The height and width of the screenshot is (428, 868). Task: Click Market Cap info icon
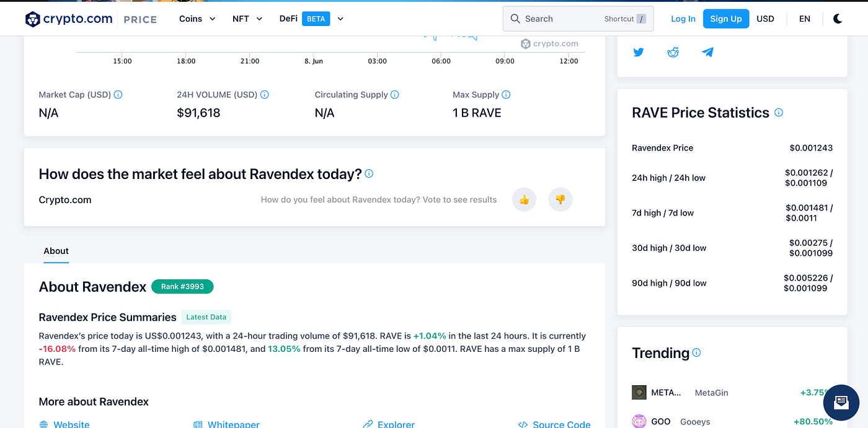[118, 95]
